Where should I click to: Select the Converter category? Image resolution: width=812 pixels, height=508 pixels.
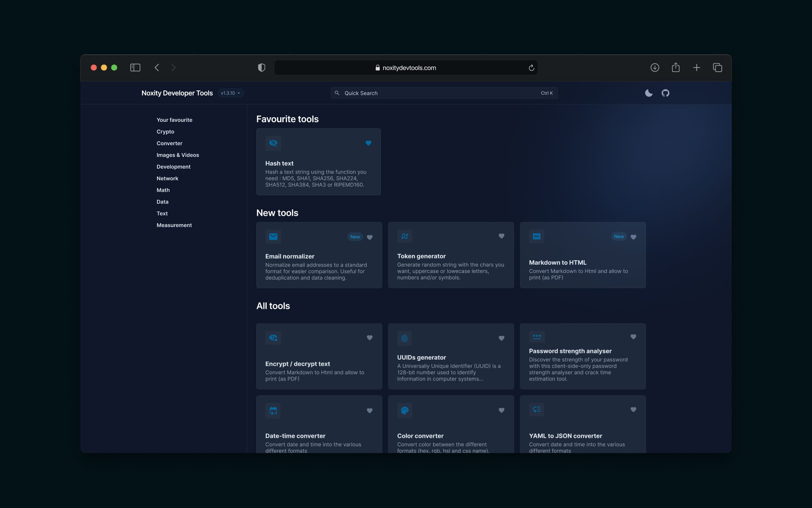pyautogui.click(x=169, y=143)
